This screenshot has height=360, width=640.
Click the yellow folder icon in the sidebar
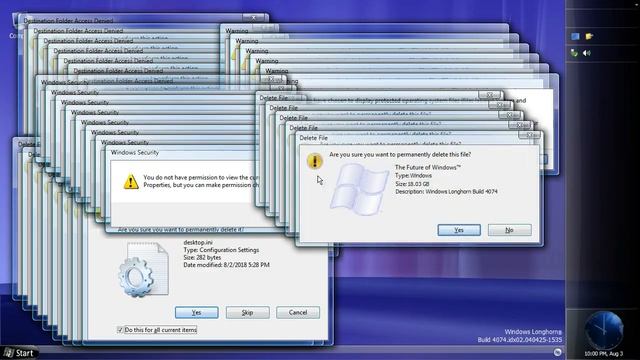click(589, 37)
